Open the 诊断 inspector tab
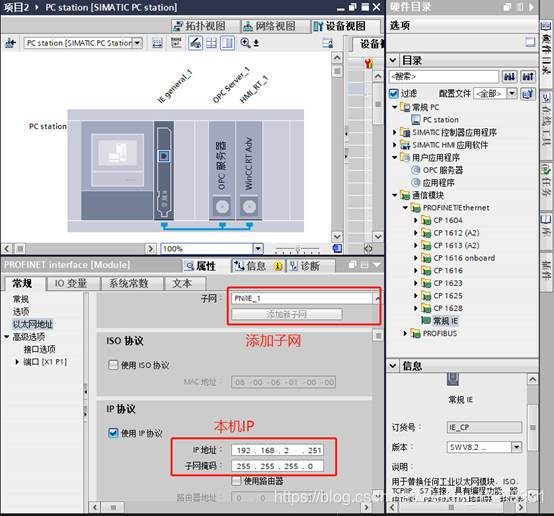 [309, 266]
